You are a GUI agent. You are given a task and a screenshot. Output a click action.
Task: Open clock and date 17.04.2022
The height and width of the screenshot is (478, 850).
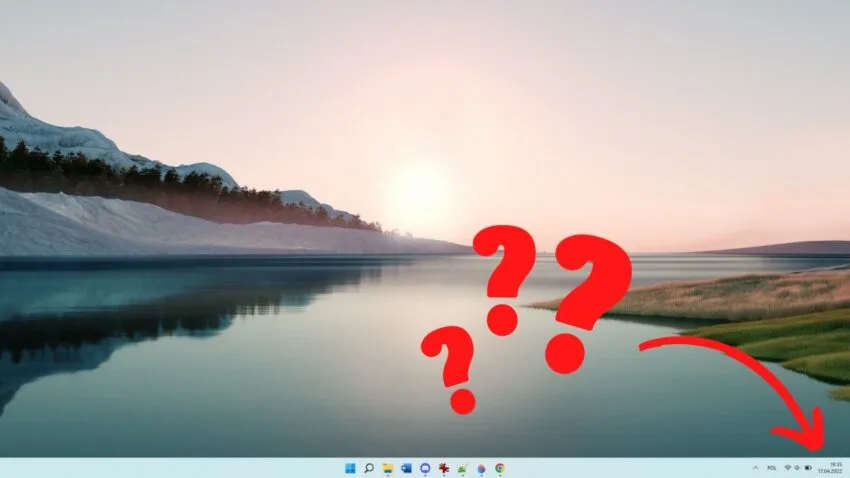pyautogui.click(x=832, y=468)
